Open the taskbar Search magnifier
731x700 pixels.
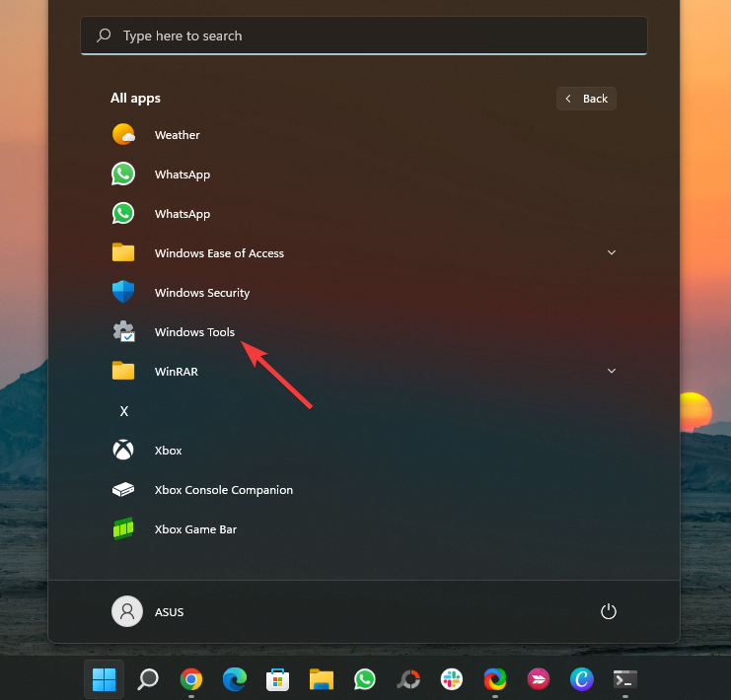pyautogui.click(x=148, y=679)
